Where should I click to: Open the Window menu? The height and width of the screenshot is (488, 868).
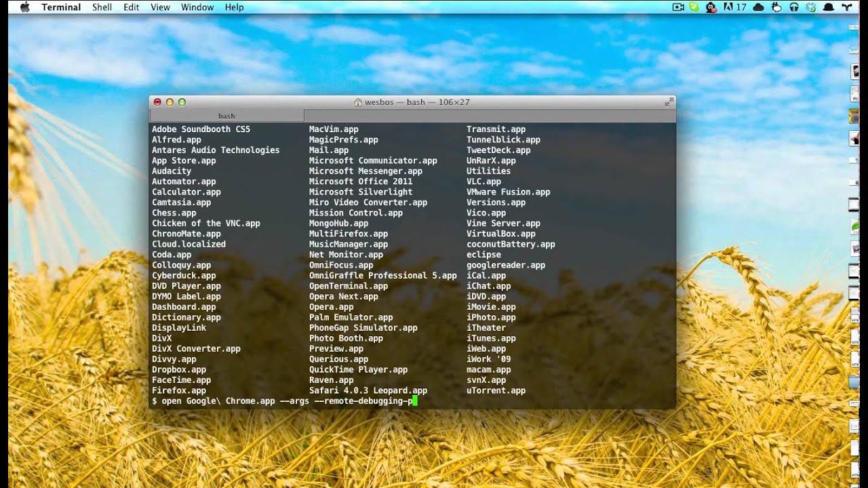coord(197,7)
